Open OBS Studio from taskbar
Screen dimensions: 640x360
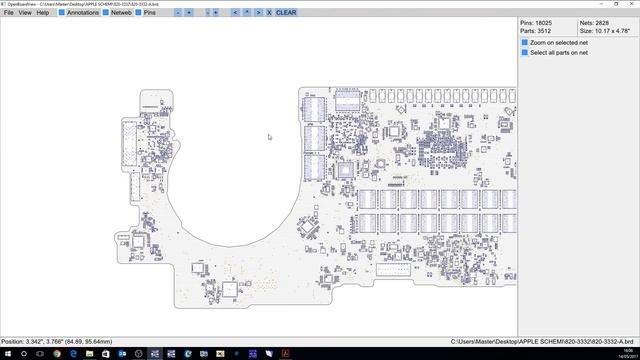(x=138, y=353)
